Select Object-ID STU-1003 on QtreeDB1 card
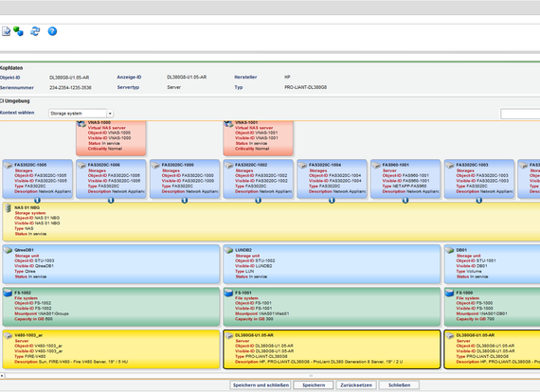 tap(34, 261)
